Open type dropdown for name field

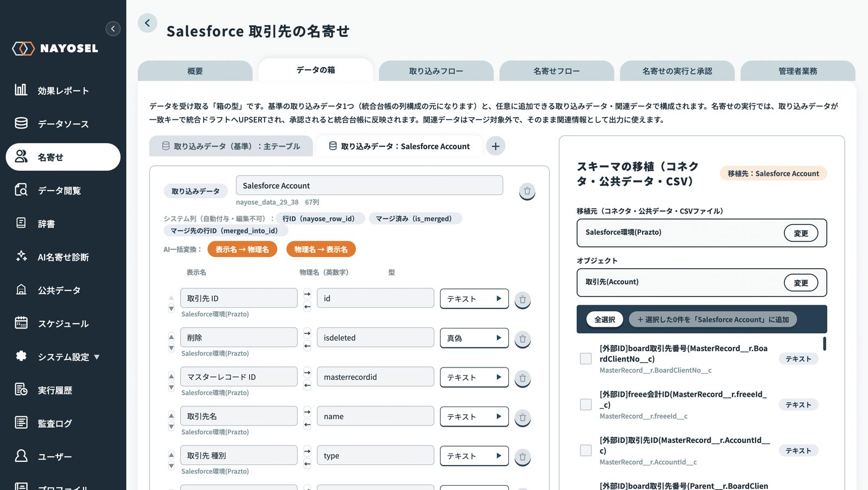tap(474, 416)
